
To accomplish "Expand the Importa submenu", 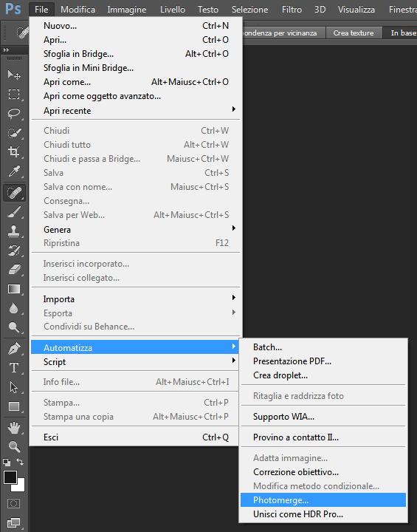I will click(136, 299).
